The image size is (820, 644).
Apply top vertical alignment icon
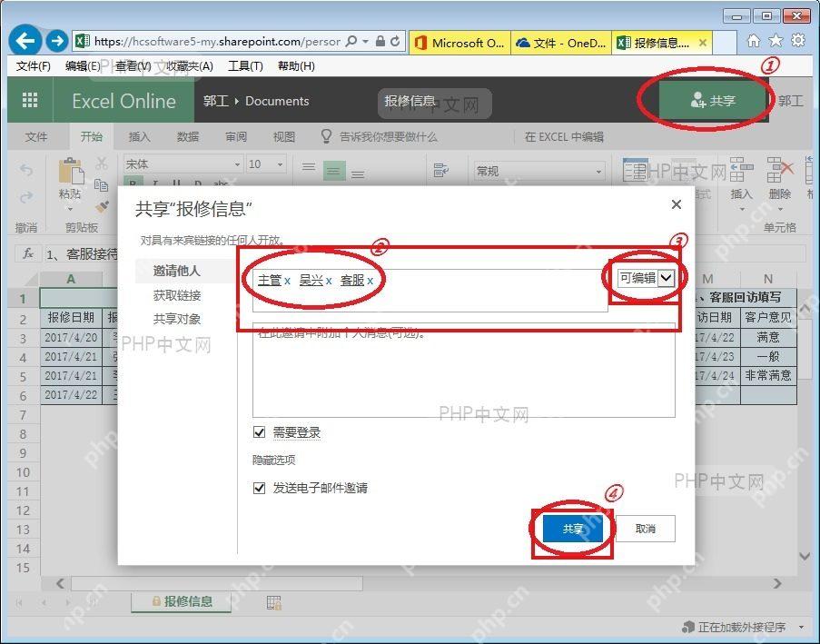coord(309,167)
